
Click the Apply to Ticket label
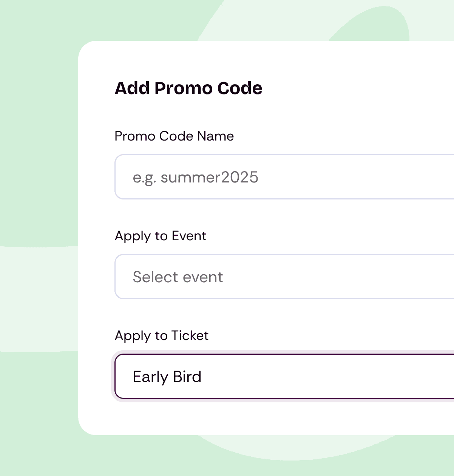(x=162, y=336)
